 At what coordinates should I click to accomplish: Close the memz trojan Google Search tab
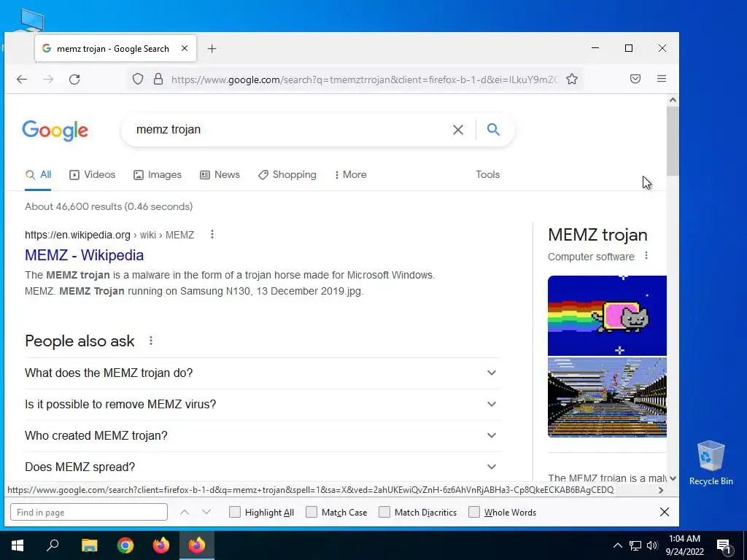point(185,48)
